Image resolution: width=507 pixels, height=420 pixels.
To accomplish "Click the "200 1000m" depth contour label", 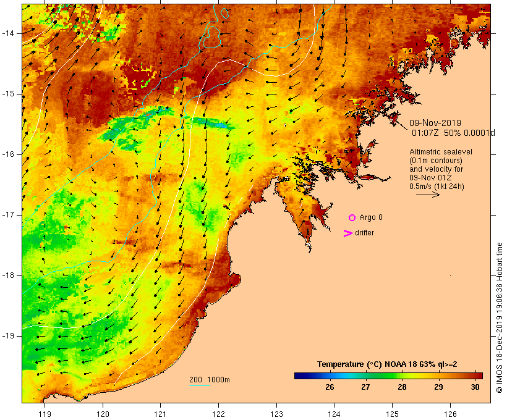I will pos(210,380).
